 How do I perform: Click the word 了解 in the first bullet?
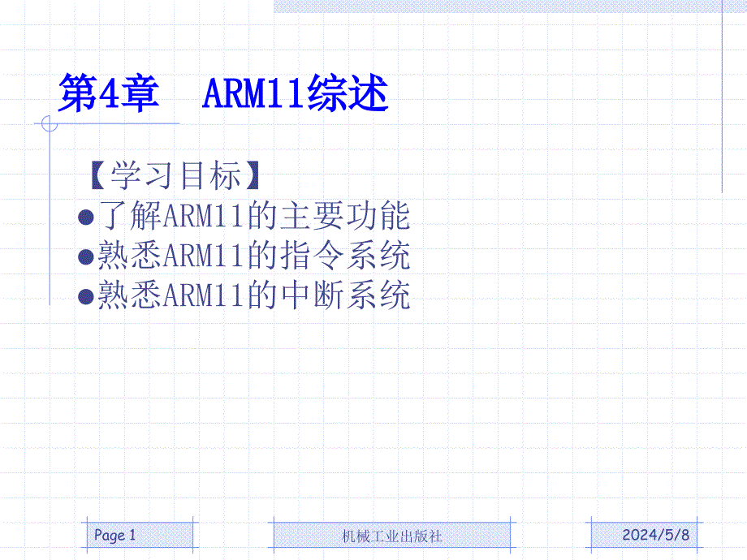point(130,218)
